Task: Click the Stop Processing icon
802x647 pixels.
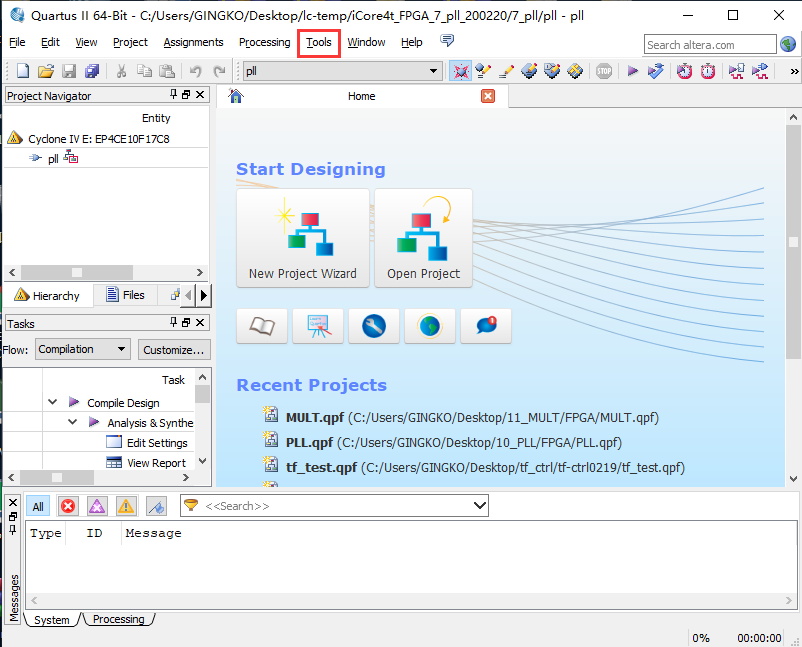Action: [604, 71]
